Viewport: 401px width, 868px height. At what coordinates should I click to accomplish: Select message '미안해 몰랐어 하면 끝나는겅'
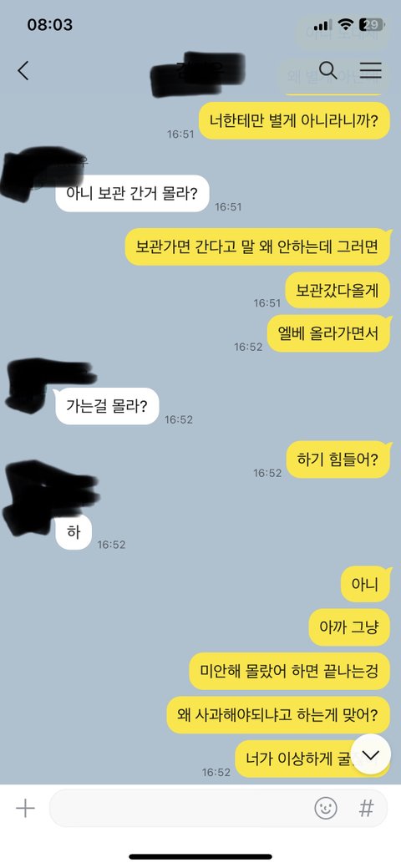pyautogui.click(x=290, y=672)
